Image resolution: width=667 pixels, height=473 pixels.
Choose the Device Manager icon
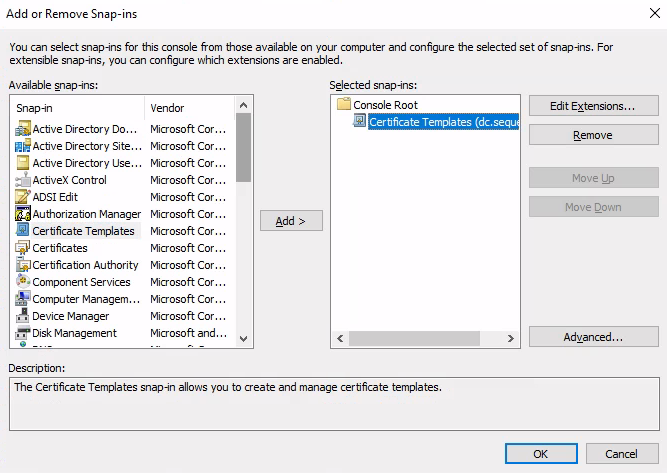coord(23,316)
